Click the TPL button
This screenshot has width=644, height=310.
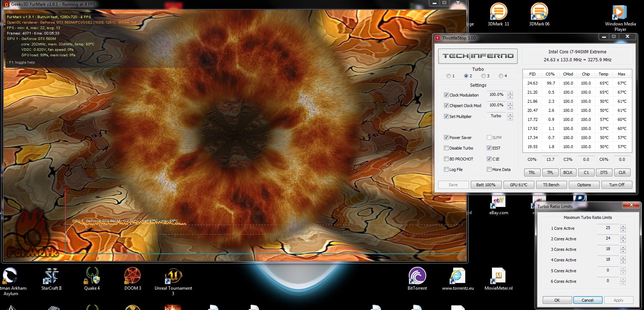(x=550, y=172)
